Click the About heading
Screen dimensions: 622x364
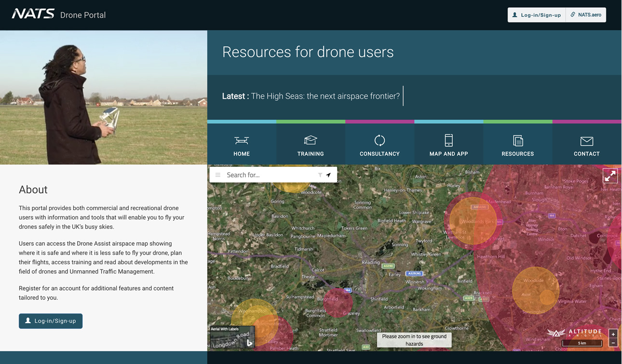tap(33, 189)
